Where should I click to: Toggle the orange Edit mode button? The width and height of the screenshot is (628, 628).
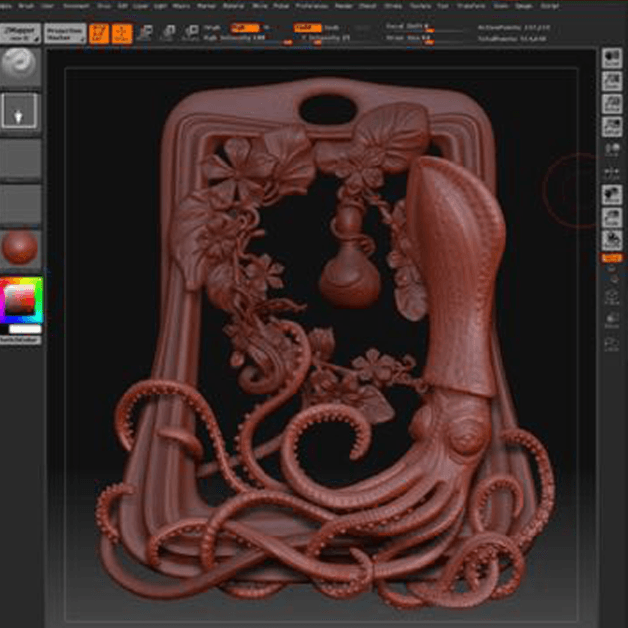pos(99,33)
